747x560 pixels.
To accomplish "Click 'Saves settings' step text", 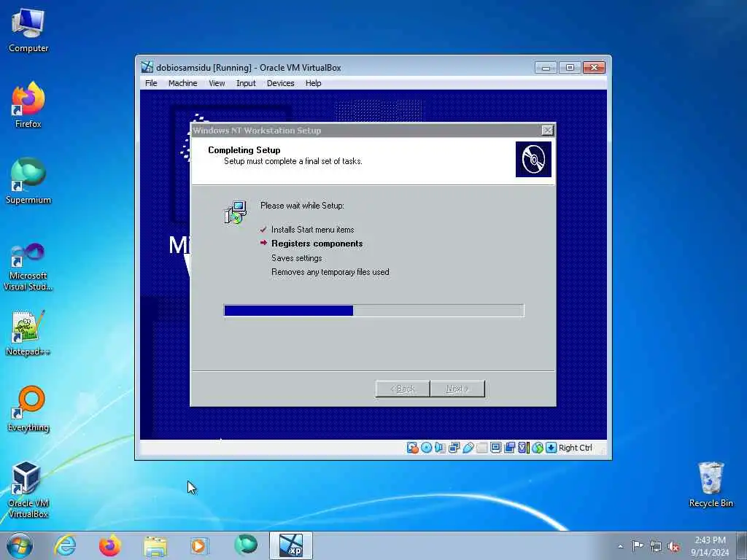I will click(x=296, y=258).
